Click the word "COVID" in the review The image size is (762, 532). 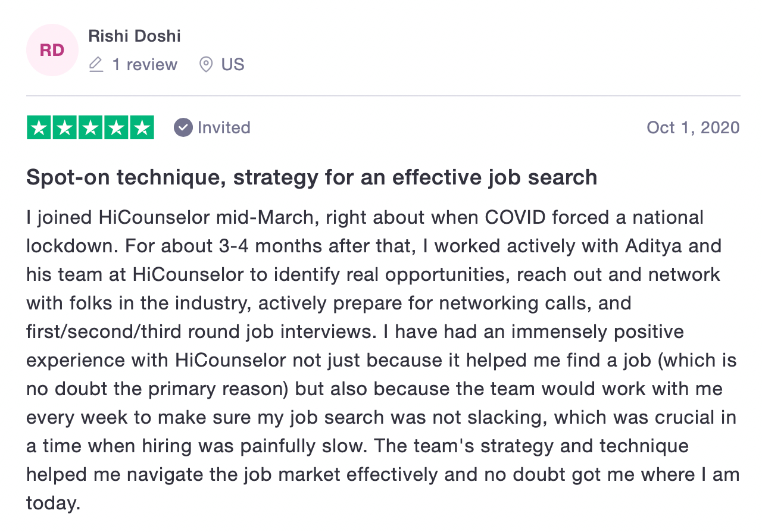point(516,217)
